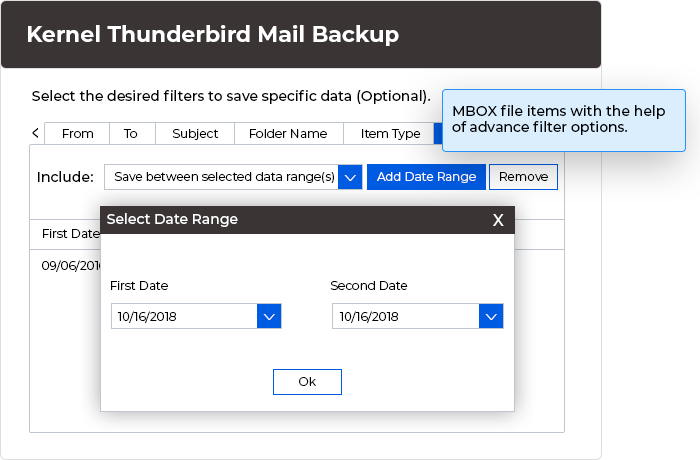Open the Subject filter tab
Viewport: 700px width, 460px height.
[x=195, y=134]
